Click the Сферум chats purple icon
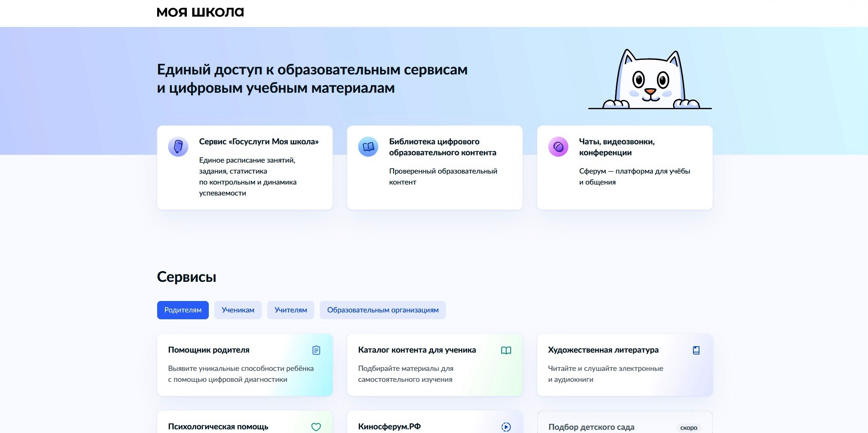The height and width of the screenshot is (433, 868). (558, 147)
